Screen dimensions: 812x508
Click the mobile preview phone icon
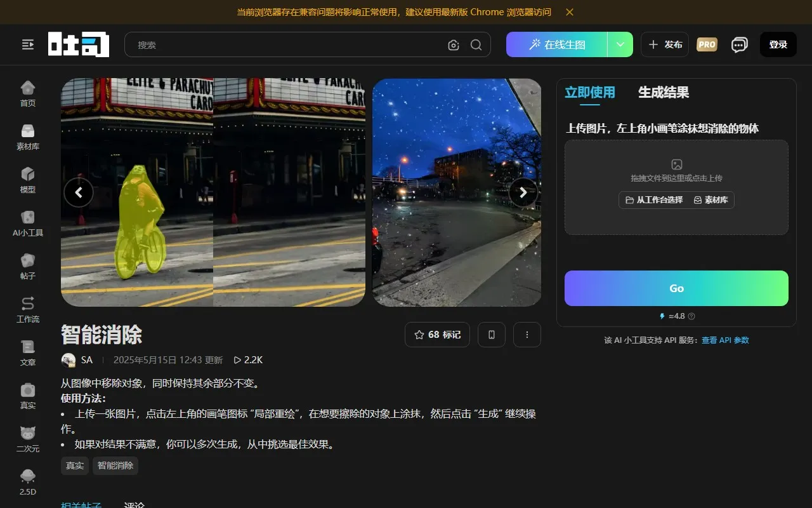coord(492,335)
